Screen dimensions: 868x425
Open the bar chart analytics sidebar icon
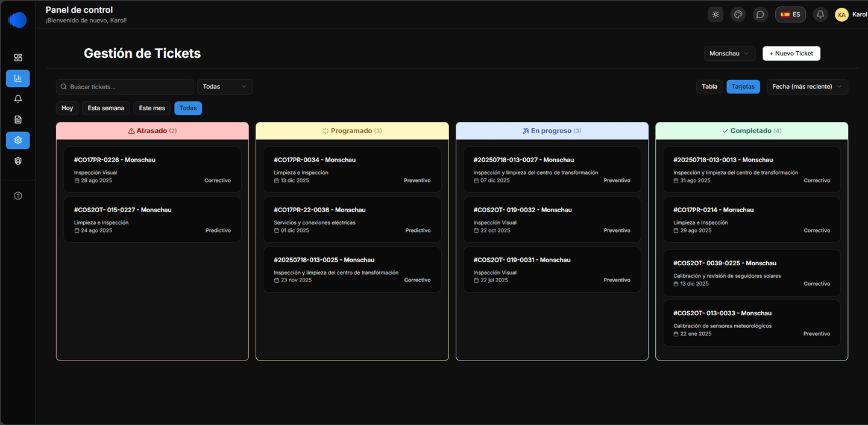pos(18,78)
